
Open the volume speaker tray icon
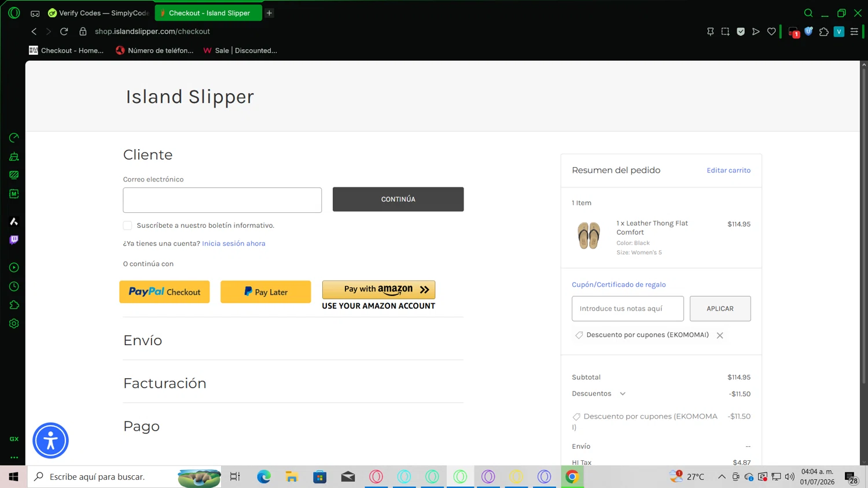pyautogui.click(x=790, y=477)
